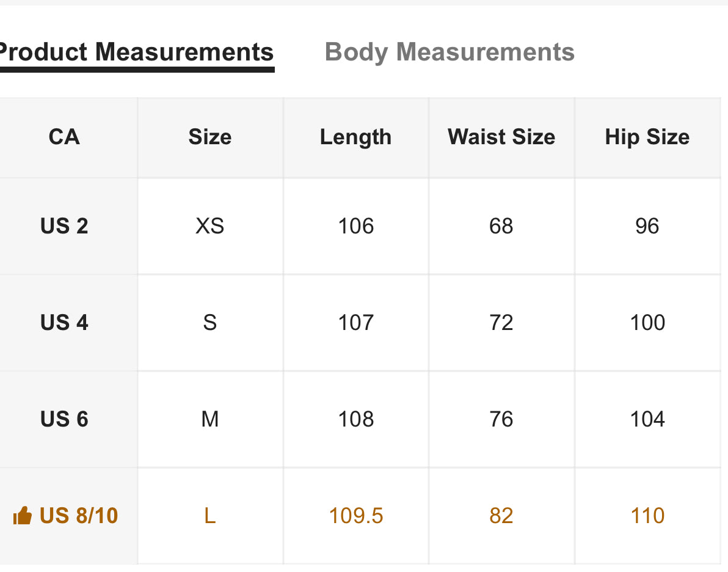Viewport: 728px width, 572px height.
Task: Click the 106 length value
Action: click(355, 226)
